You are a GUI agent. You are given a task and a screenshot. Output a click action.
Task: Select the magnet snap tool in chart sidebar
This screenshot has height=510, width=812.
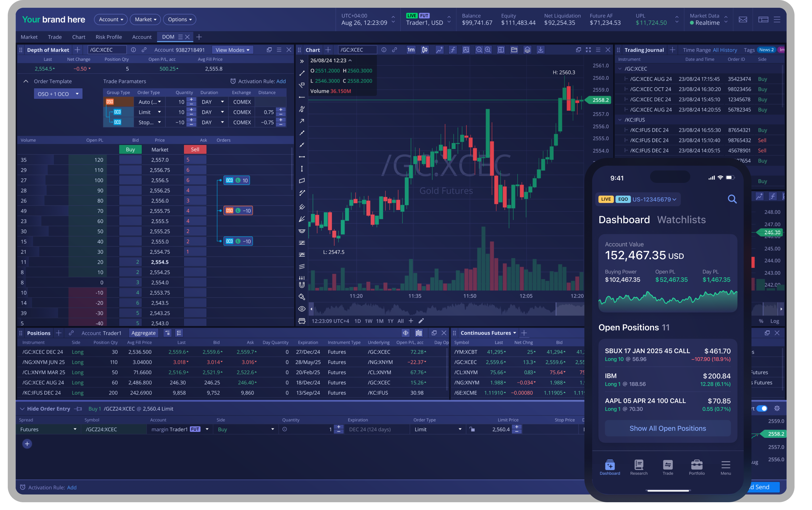point(302,285)
